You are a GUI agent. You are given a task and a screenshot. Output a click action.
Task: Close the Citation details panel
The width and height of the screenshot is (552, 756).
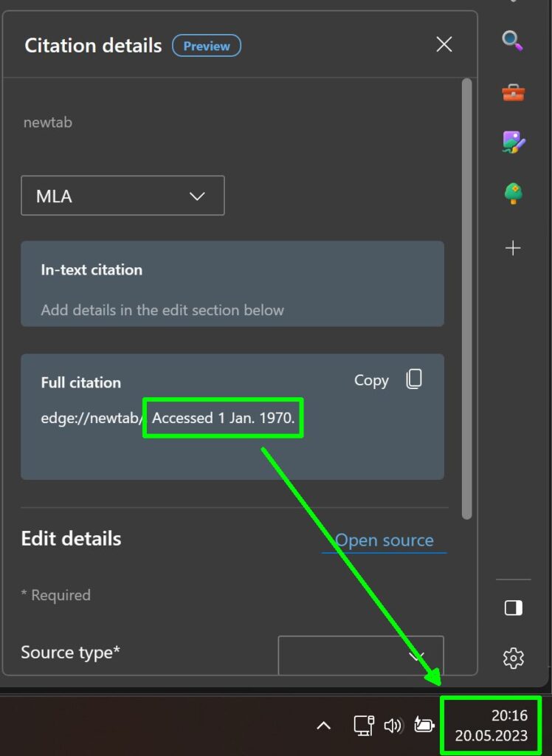point(444,44)
